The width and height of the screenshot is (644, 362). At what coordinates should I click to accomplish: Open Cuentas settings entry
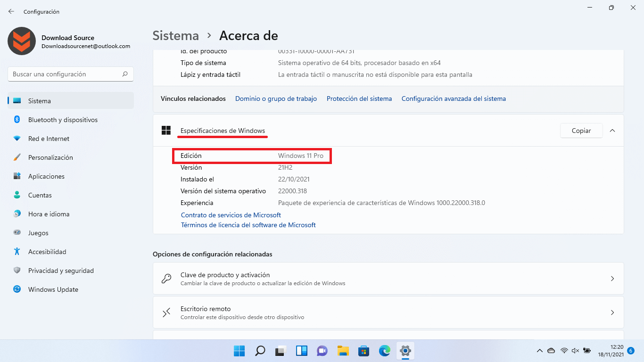click(71, 195)
